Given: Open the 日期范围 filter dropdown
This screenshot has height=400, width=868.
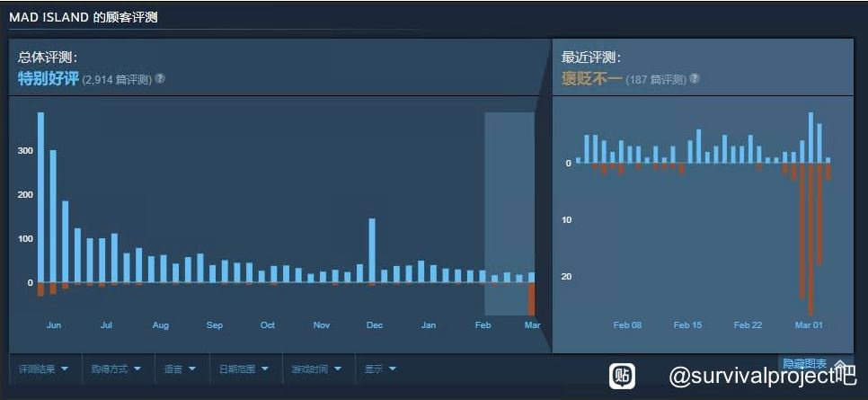Looking at the screenshot, I should coord(244,369).
